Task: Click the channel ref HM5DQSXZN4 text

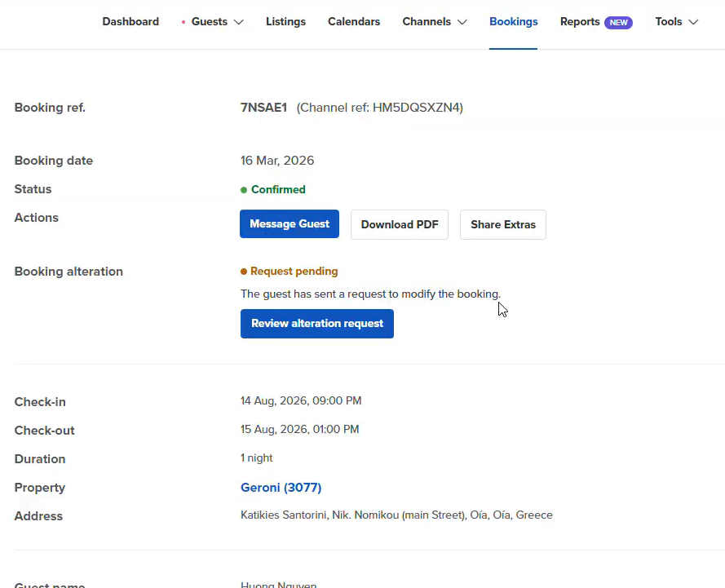Action: 379,108
